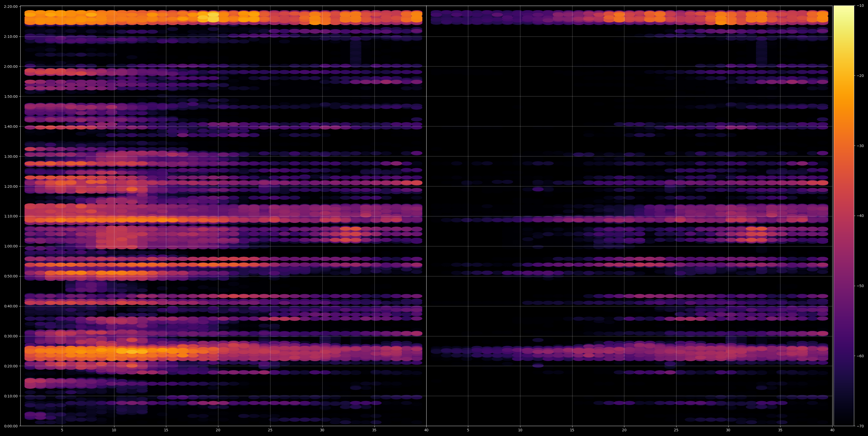Viewport: 868px width, 436px height.
Task: Select x-axis label 20 in the right half
Action: tap(624, 430)
